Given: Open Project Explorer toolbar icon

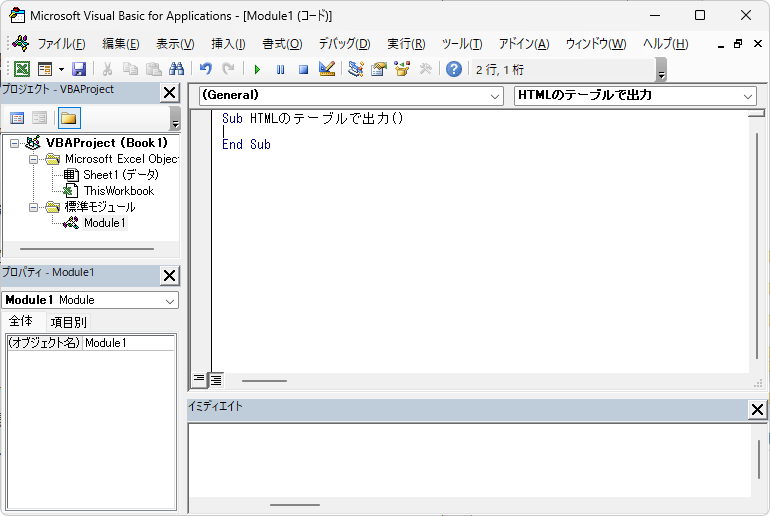Looking at the screenshot, I should (x=356, y=69).
